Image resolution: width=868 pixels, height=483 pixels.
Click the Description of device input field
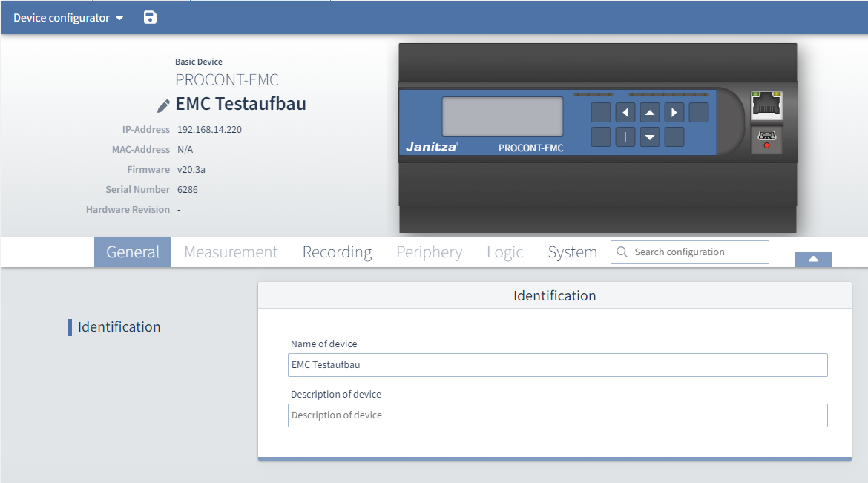click(557, 415)
